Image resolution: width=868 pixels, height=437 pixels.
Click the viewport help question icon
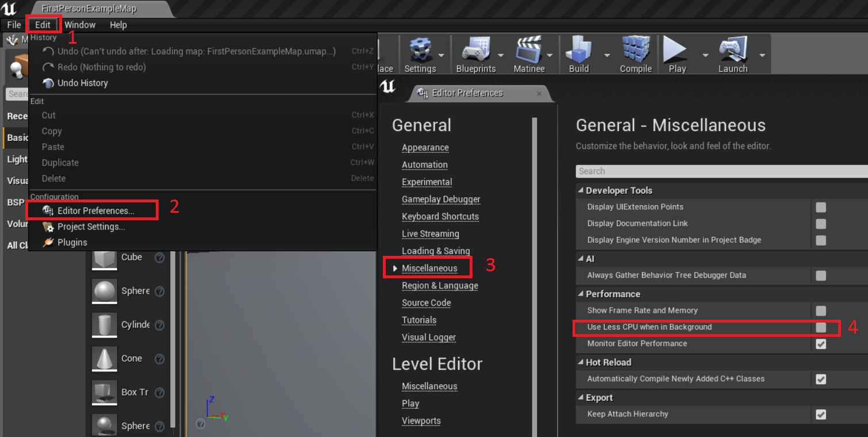click(x=200, y=423)
